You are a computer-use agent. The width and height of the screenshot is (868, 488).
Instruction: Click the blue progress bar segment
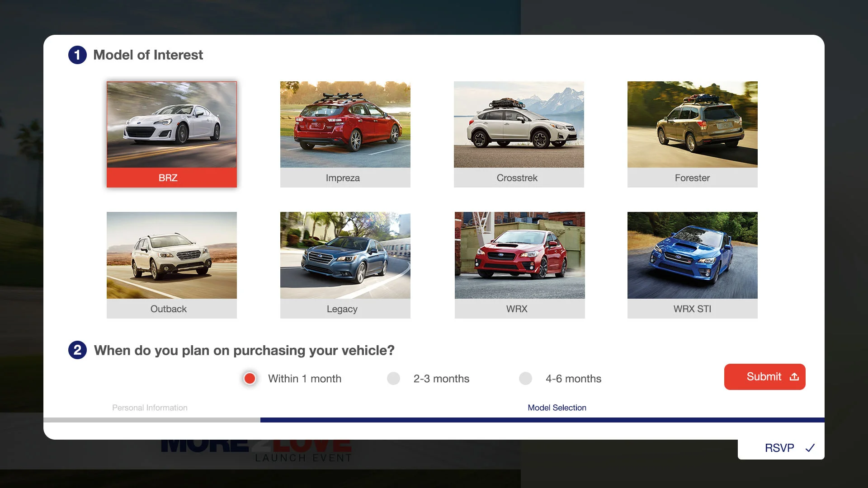point(542,420)
